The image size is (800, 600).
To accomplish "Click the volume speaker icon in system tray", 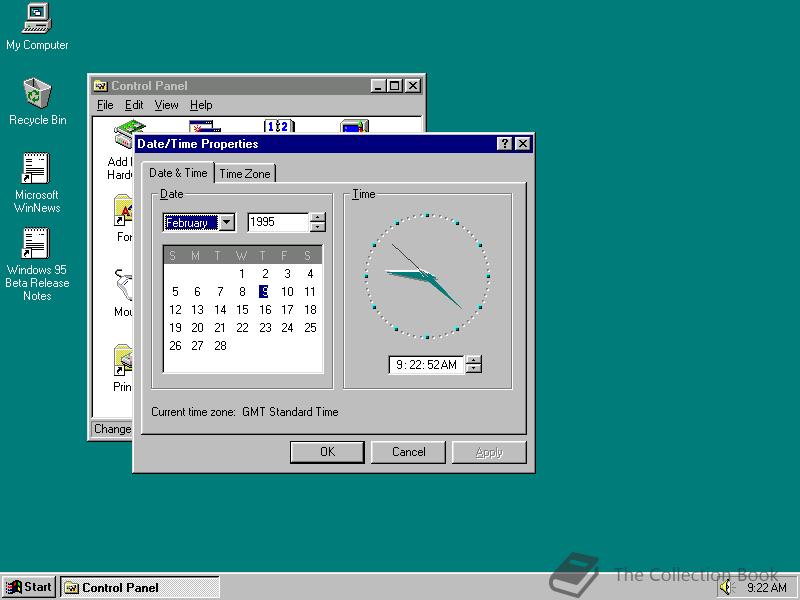I will [726, 588].
